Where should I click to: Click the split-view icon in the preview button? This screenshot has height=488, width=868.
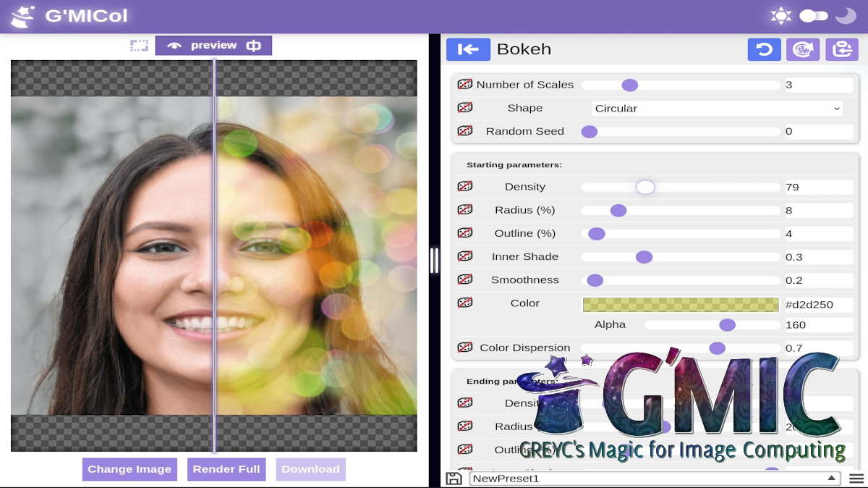click(253, 46)
